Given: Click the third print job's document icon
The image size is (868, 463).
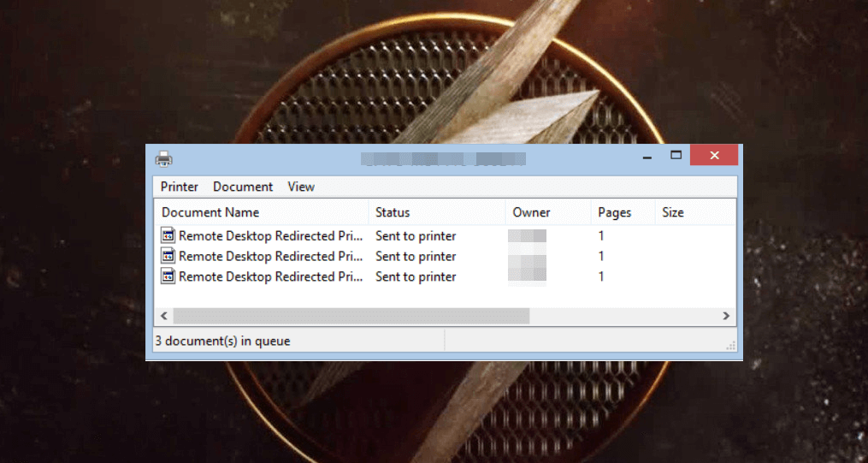Looking at the screenshot, I should click(x=168, y=276).
